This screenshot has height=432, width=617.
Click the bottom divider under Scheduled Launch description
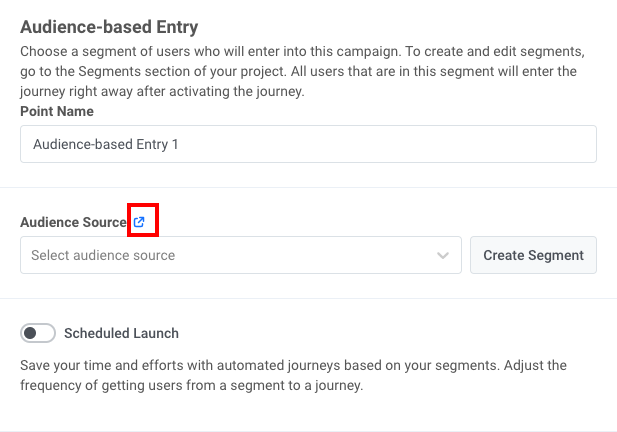[308, 430]
